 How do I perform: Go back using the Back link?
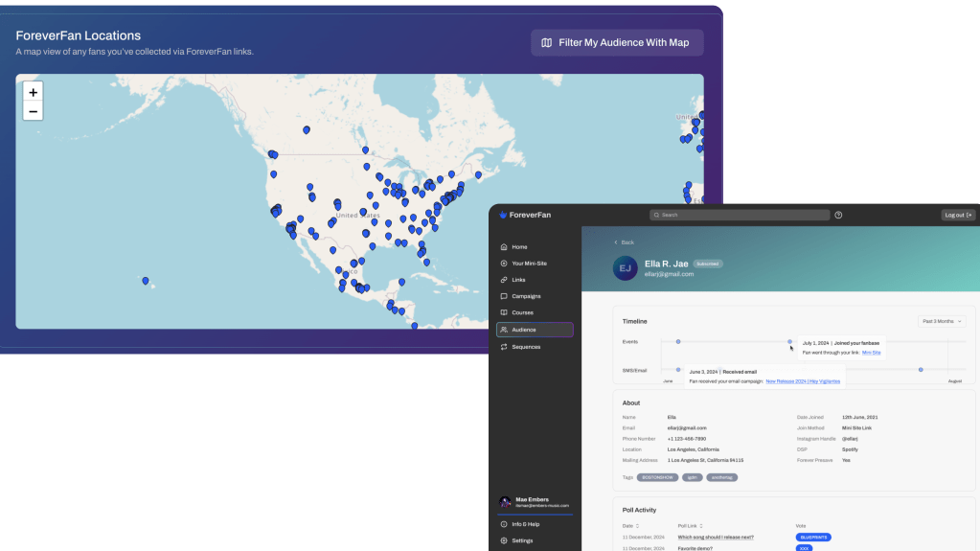coord(624,242)
